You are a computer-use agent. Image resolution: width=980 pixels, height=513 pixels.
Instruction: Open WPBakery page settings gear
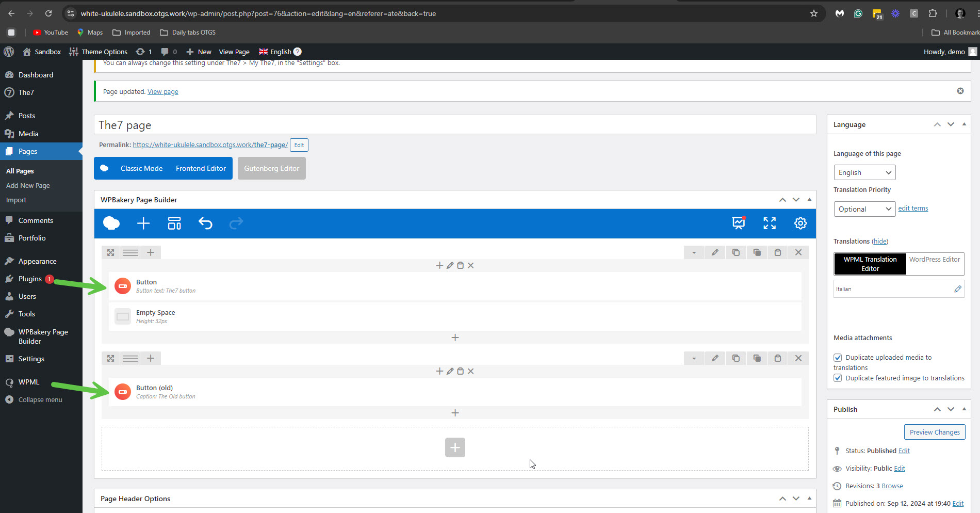pos(801,223)
